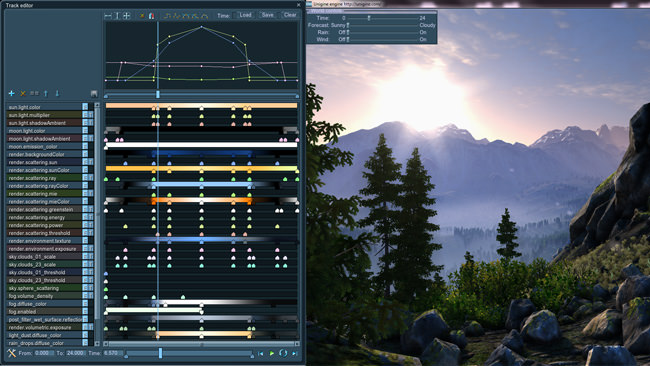
Task: Click the fit-horizontal icon in curve toolbar
Action: [108, 16]
